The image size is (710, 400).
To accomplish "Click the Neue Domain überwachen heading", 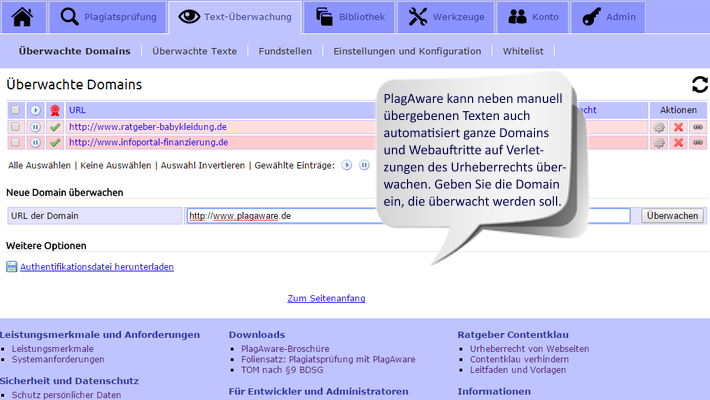I will [x=65, y=193].
